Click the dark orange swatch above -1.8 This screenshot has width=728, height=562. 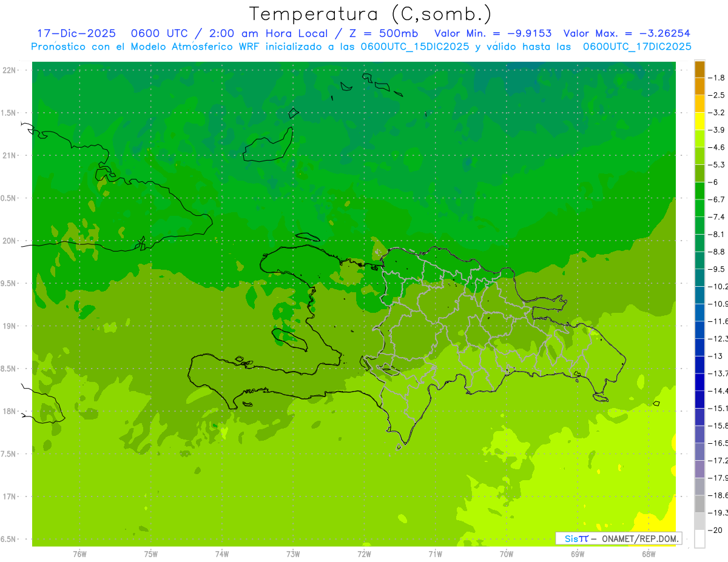click(699, 69)
